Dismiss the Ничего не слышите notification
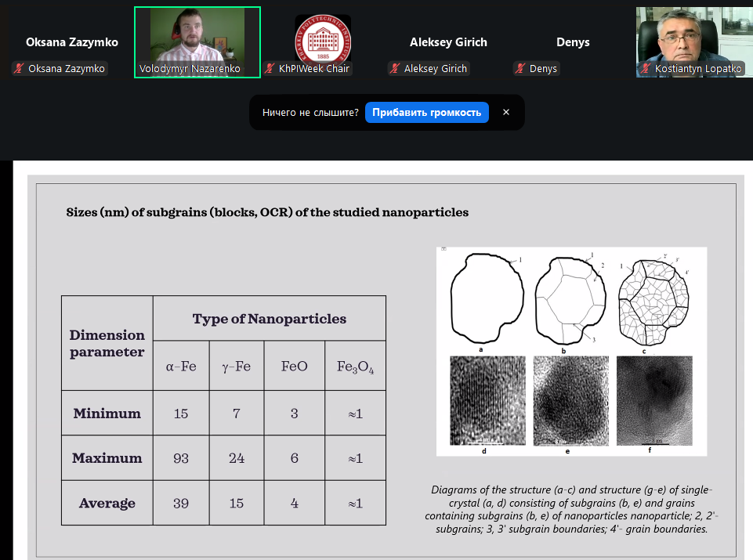 click(505, 112)
